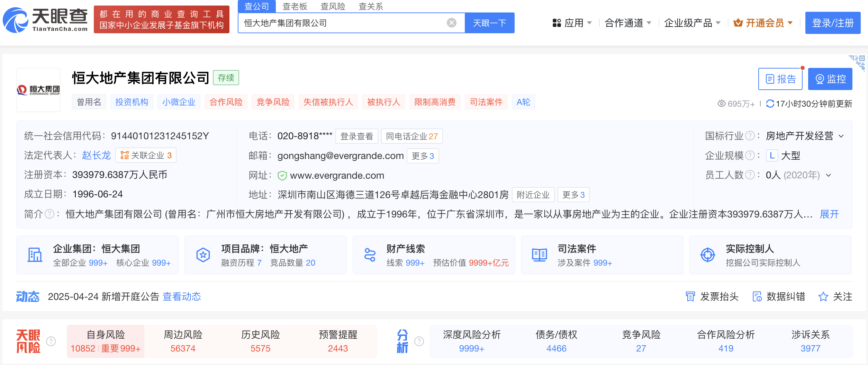Click the company search input field
The width and height of the screenshot is (868, 365).
[x=343, y=23]
